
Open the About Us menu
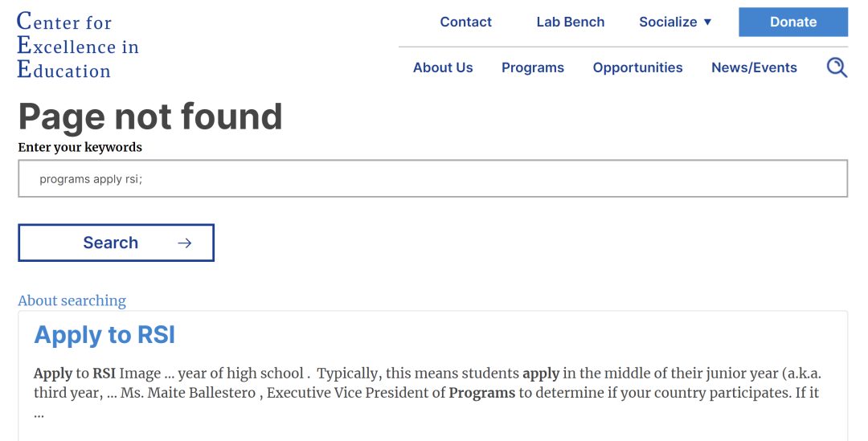click(x=443, y=67)
